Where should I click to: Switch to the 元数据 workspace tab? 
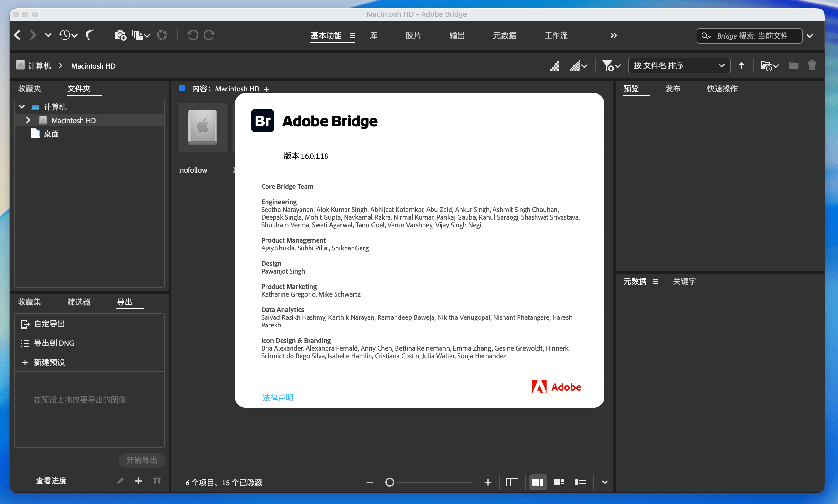505,35
